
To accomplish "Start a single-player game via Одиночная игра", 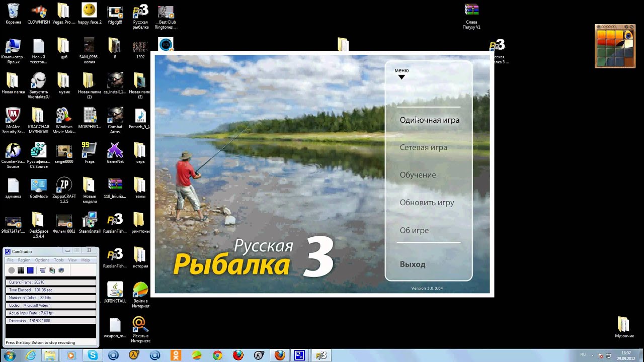I will click(429, 120).
